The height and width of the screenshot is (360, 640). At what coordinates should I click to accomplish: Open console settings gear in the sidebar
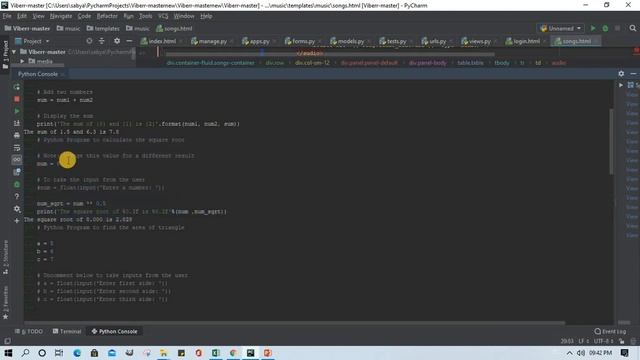pos(17,209)
